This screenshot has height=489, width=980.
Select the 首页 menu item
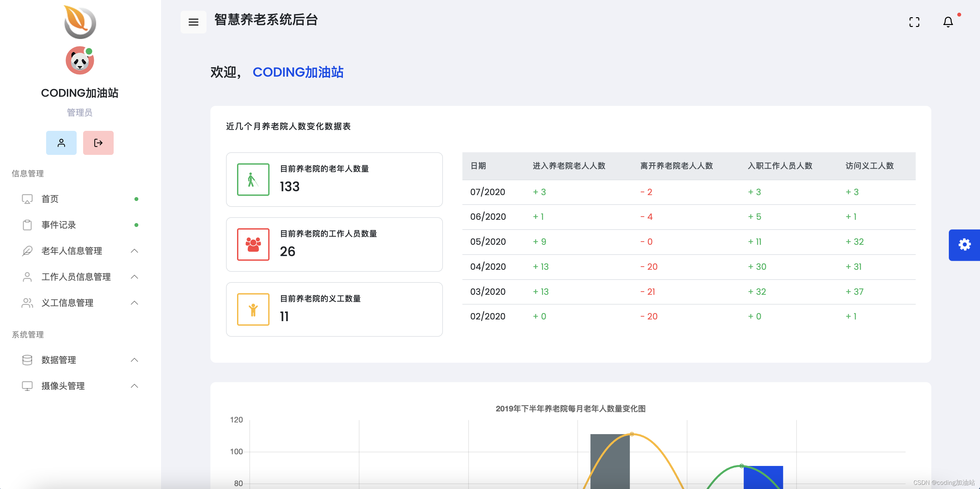[x=49, y=198]
